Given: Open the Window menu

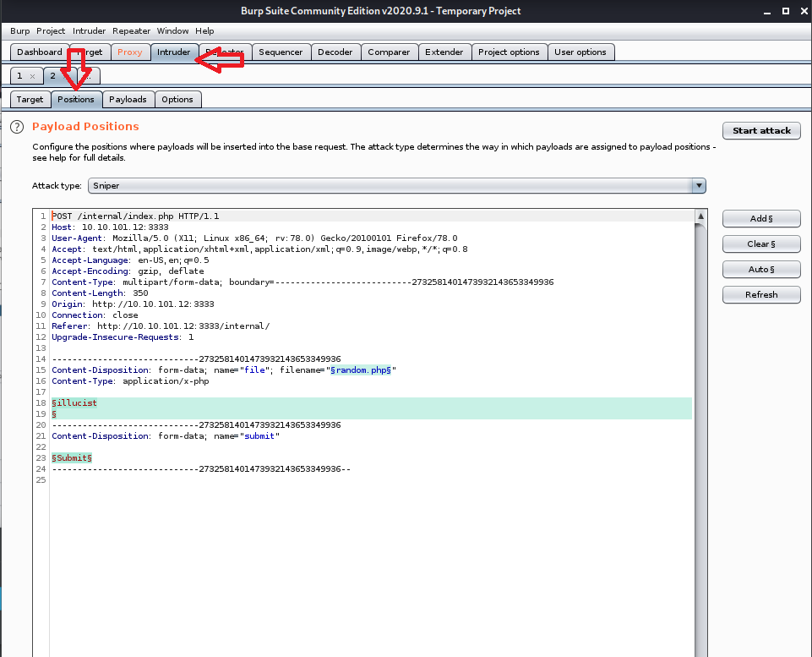Looking at the screenshot, I should click(x=173, y=31).
